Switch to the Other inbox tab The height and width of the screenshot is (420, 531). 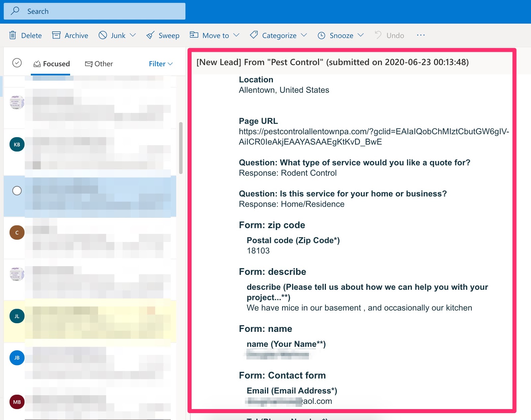[99, 64]
